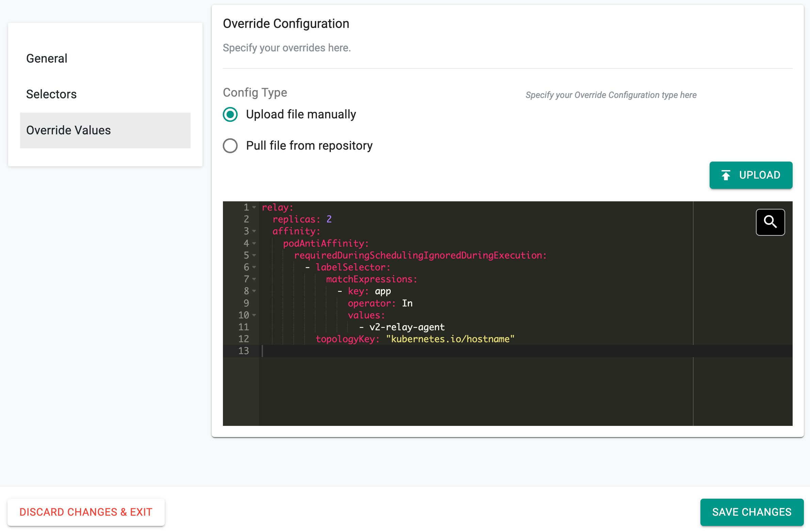The image size is (810, 532).
Task: Open the Selectors section
Action: point(51,94)
